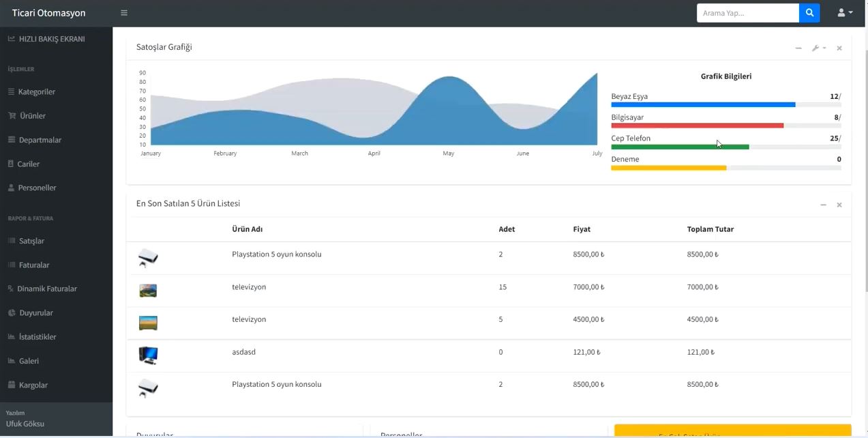This screenshot has height=438, width=868.
Task: Go to Ürünler cart icon in sidebar
Action: point(12,116)
